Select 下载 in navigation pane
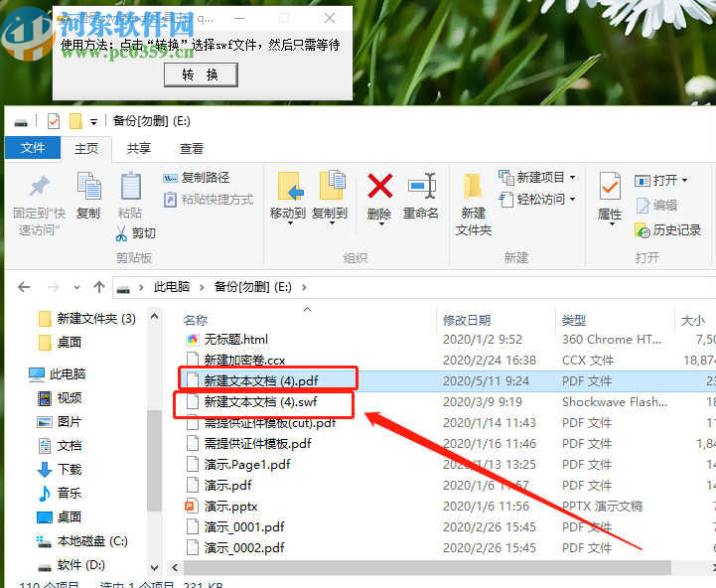The width and height of the screenshot is (716, 588). (x=60, y=469)
